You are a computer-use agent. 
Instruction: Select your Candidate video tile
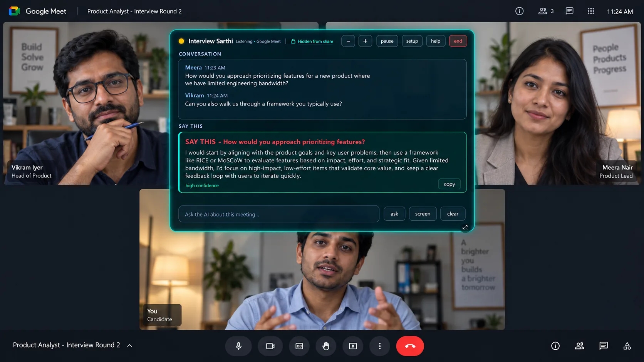pyautogui.click(x=322, y=281)
